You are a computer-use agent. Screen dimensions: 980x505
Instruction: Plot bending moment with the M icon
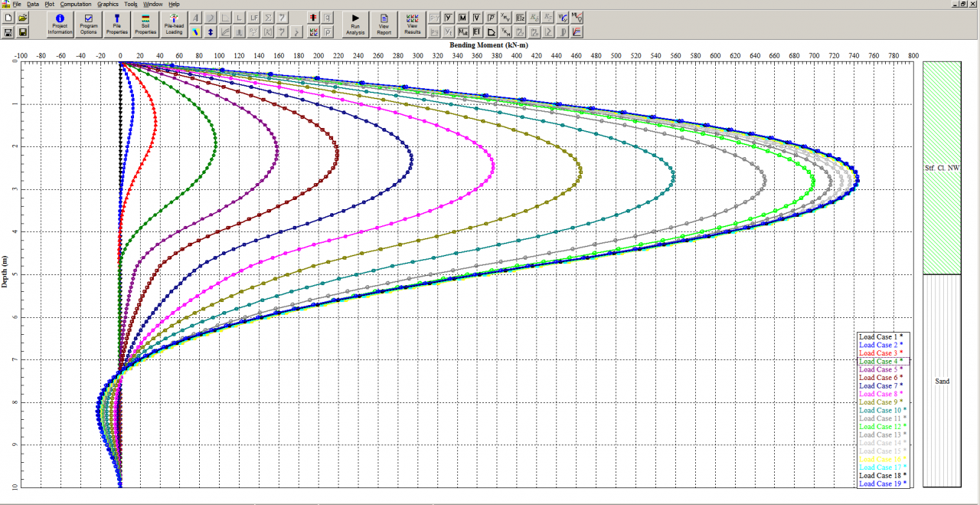click(x=462, y=17)
